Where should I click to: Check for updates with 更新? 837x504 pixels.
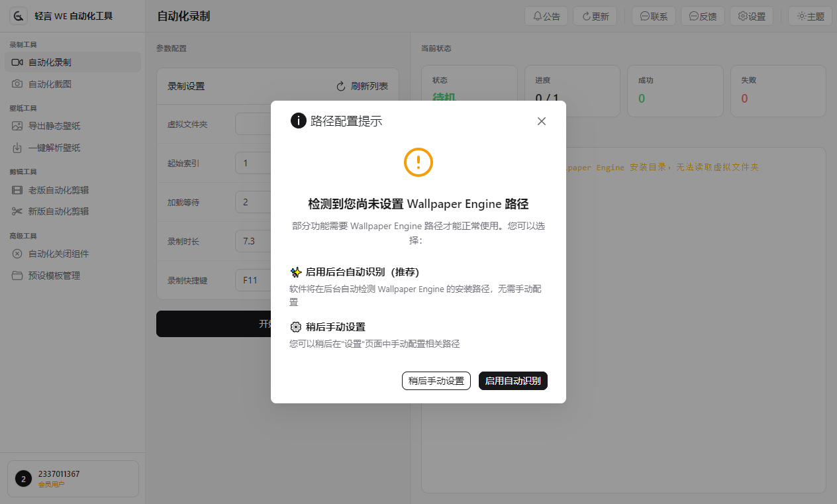[x=594, y=15]
